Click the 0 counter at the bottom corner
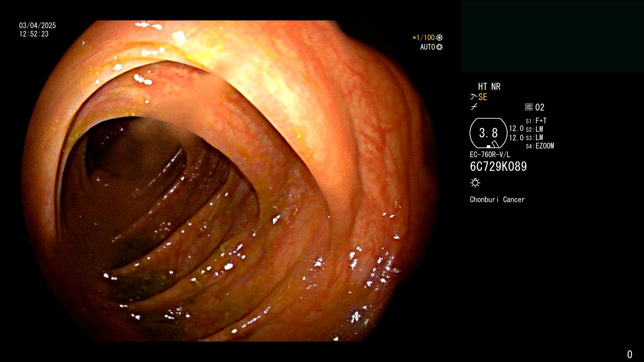 point(630,354)
